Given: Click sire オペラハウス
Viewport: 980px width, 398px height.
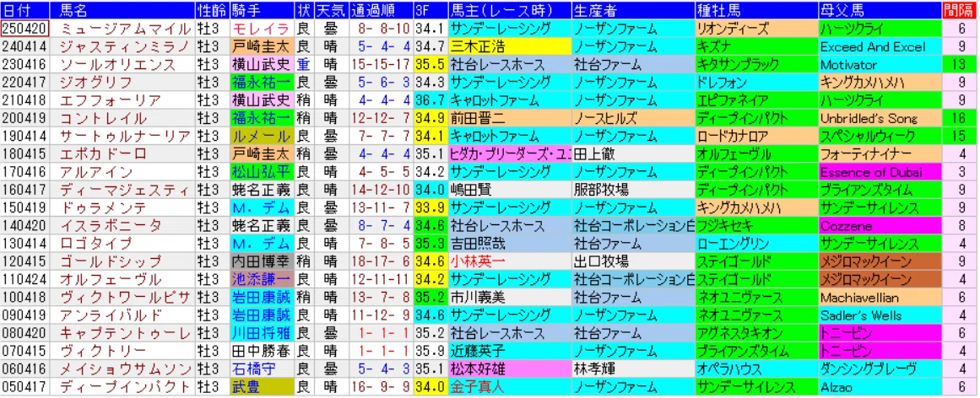Looking at the screenshot, I should 756,369.
